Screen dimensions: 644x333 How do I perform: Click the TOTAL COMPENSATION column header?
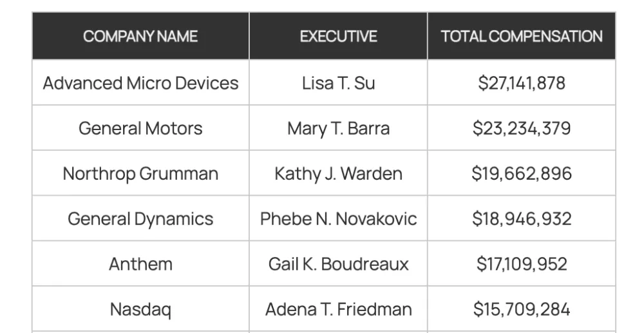(522, 36)
